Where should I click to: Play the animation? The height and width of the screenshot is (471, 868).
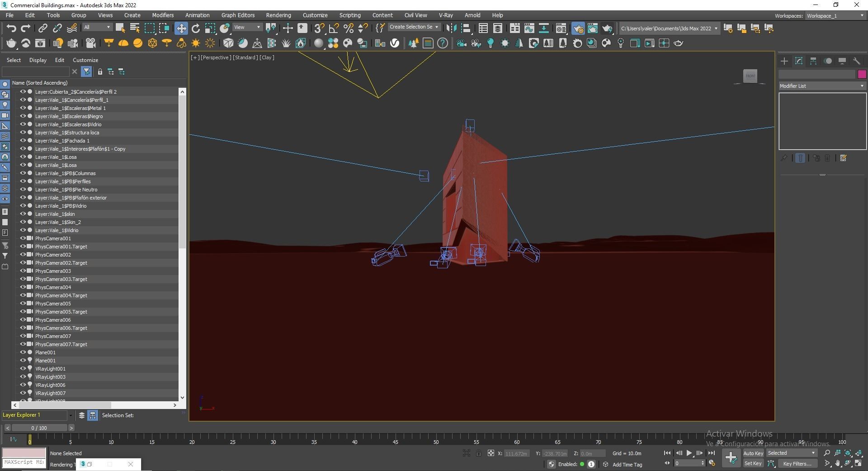689,453
